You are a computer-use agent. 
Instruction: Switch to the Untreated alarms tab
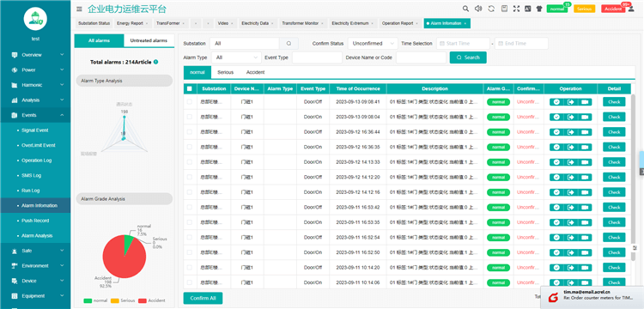coord(149,40)
